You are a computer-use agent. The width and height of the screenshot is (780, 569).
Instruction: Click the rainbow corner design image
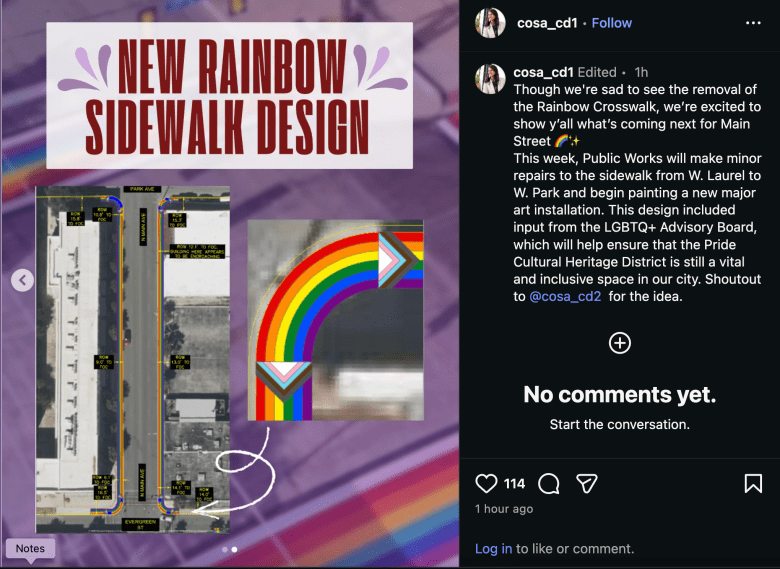tap(336, 320)
